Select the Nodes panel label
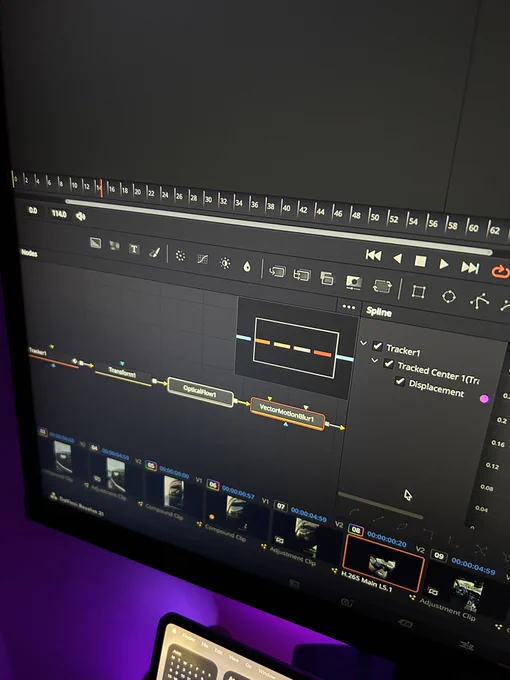This screenshot has height=680, width=510. pyautogui.click(x=29, y=253)
